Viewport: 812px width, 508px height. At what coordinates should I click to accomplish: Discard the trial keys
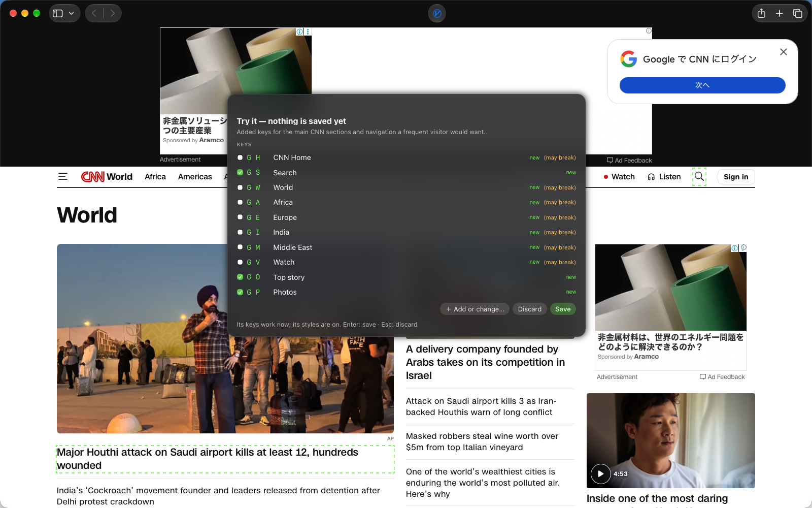(530, 309)
